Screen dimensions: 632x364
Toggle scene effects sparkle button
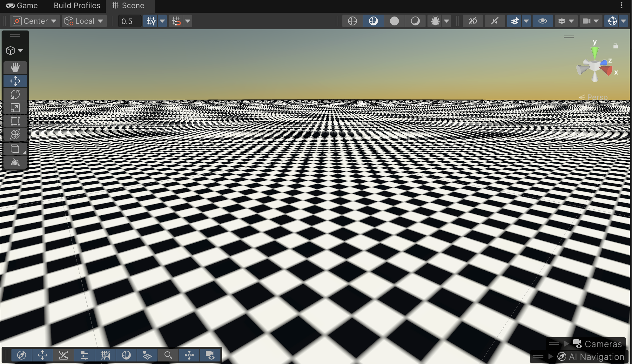[514, 21]
